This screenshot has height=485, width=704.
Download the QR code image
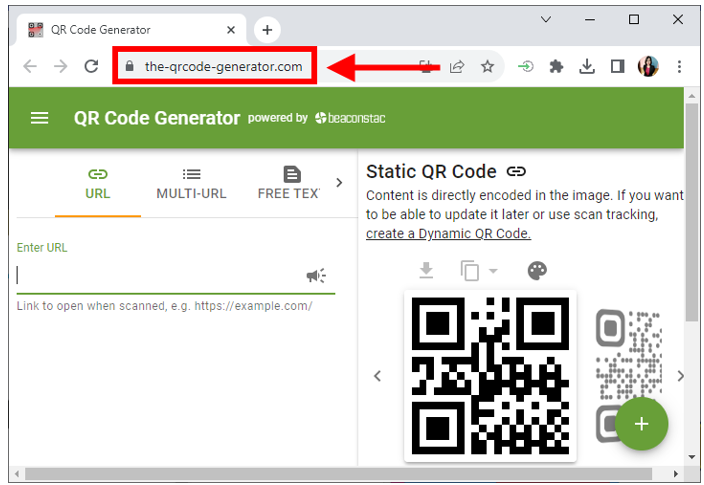[426, 271]
